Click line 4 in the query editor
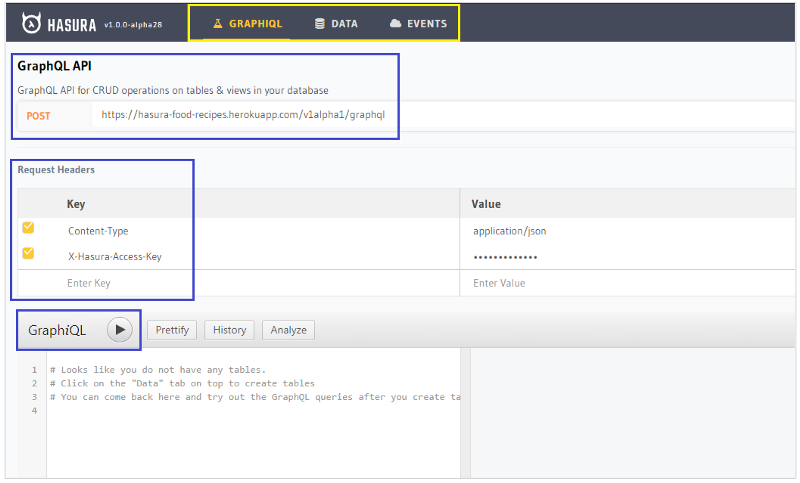The width and height of the screenshot is (800, 483). [x=254, y=411]
